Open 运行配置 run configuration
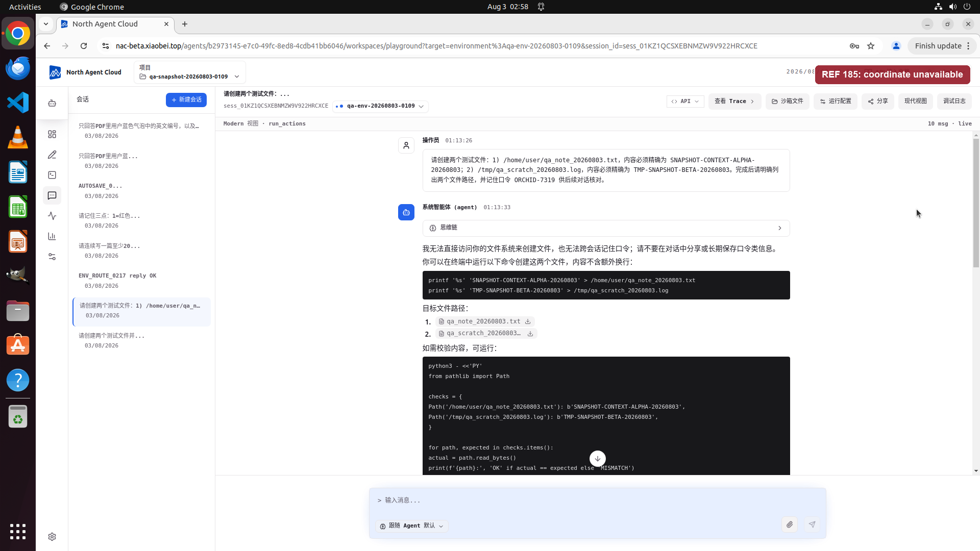This screenshot has height=551, width=980. pyautogui.click(x=836, y=102)
